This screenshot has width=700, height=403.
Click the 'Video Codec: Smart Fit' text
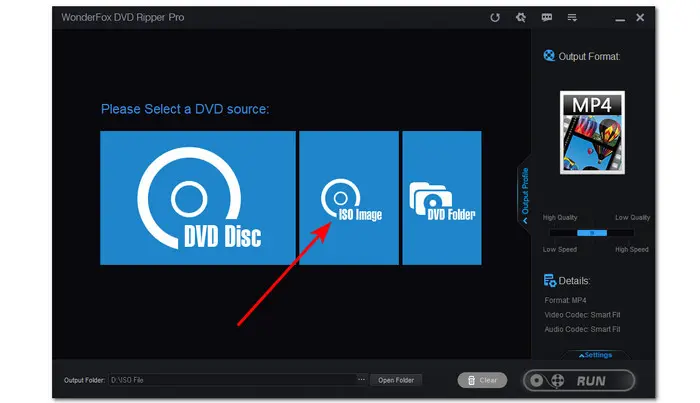(582, 315)
